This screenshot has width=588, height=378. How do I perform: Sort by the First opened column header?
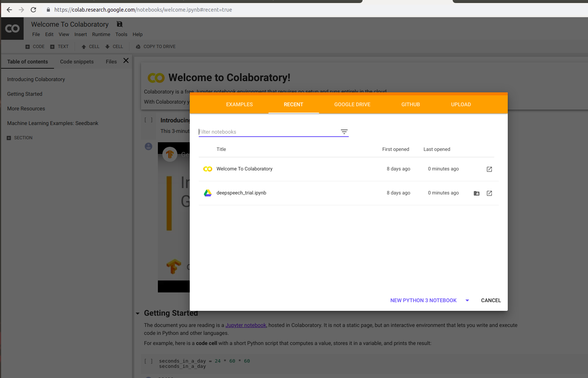(396, 149)
